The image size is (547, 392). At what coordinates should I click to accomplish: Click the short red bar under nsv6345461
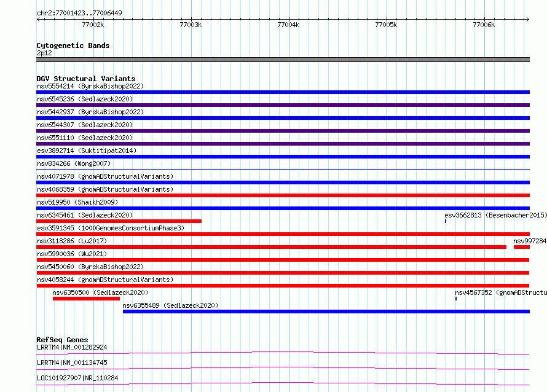(x=119, y=221)
